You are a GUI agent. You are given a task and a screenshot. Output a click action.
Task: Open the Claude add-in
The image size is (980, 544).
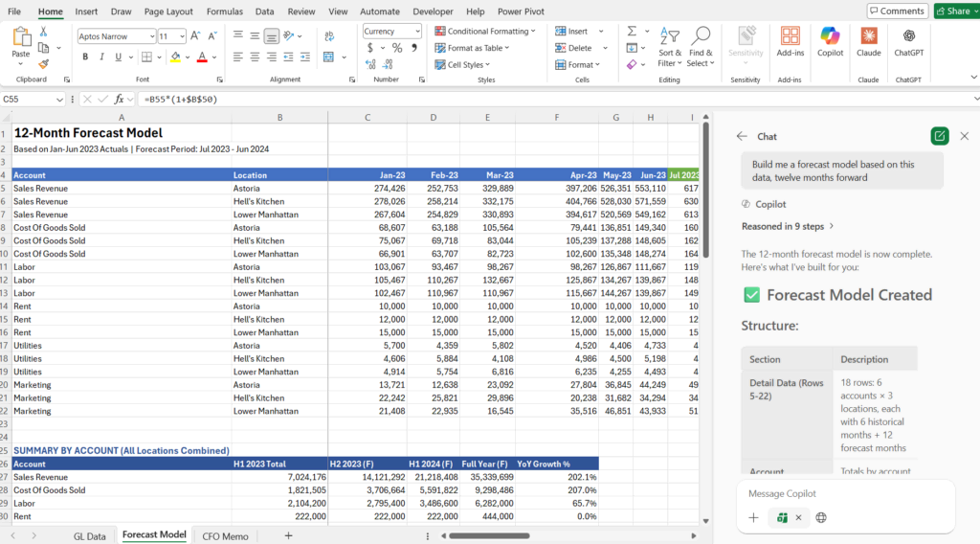coord(869,42)
